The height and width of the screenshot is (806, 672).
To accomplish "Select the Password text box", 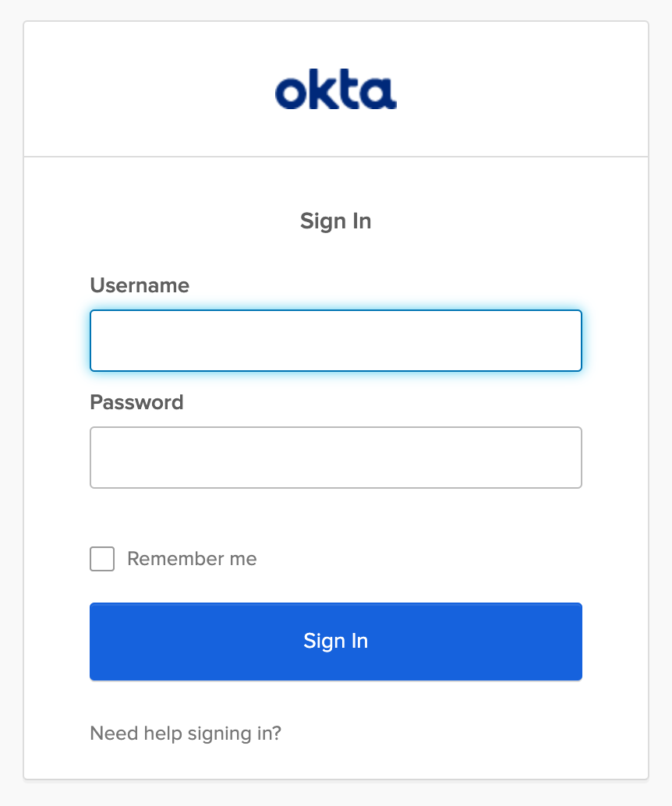I will pyautogui.click(x=335, y=458).
